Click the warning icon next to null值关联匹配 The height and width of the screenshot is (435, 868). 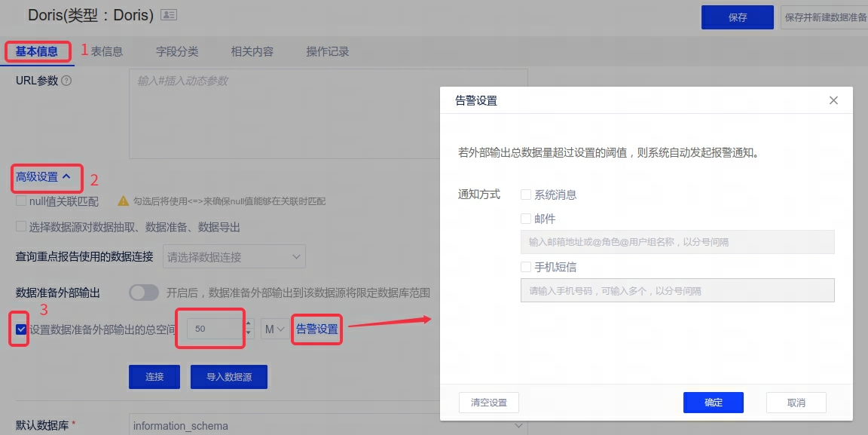(123, 201)
